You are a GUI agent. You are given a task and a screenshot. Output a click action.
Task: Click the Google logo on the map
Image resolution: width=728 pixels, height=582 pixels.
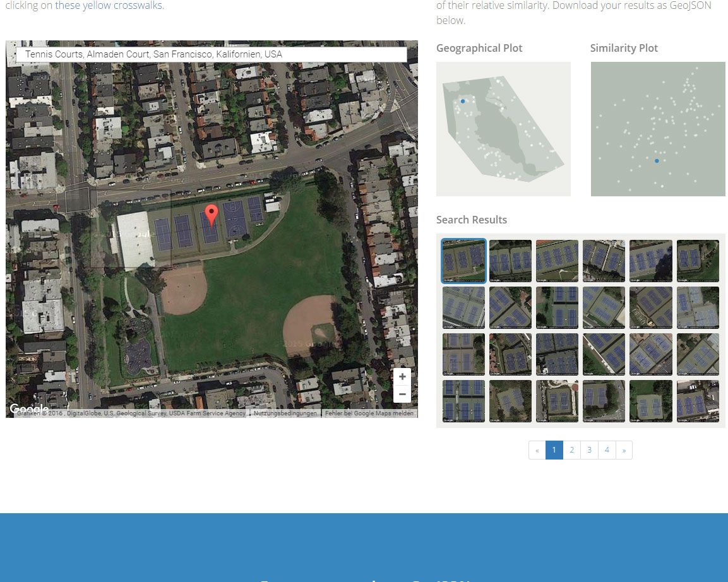[29, 408]
